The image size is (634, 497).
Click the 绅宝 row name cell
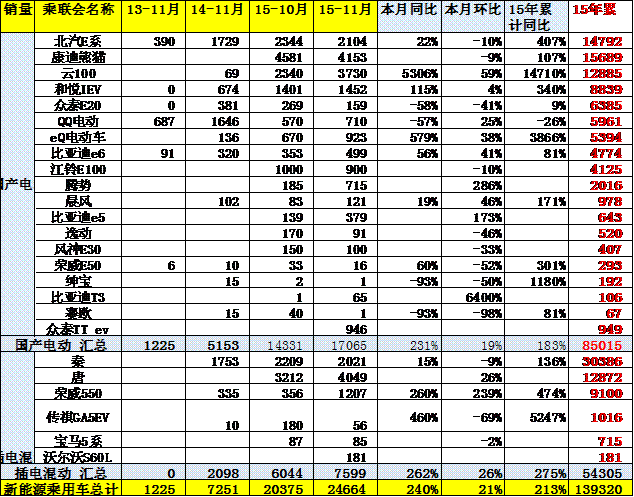click(78, 281)
